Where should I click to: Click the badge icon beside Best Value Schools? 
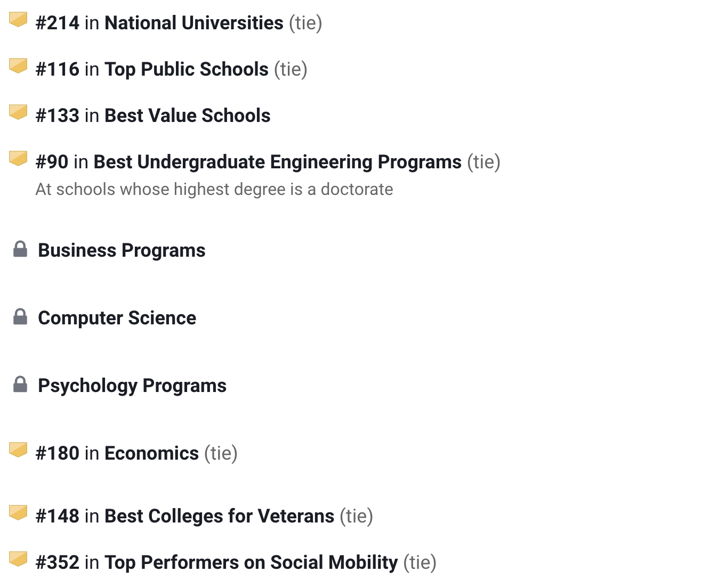pyautogui.click(x=18, y=113)
